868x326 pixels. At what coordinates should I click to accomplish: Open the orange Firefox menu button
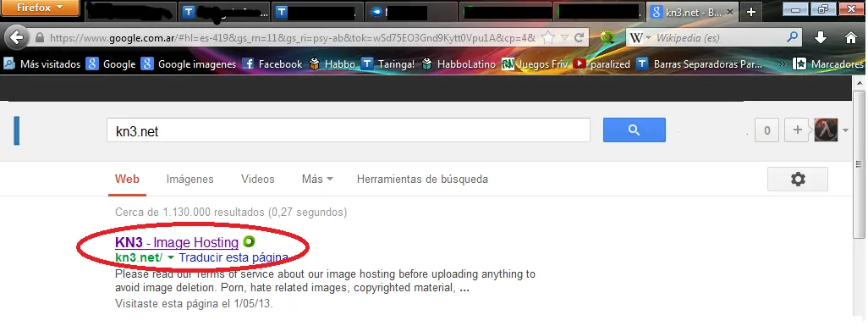click(40, 8)
